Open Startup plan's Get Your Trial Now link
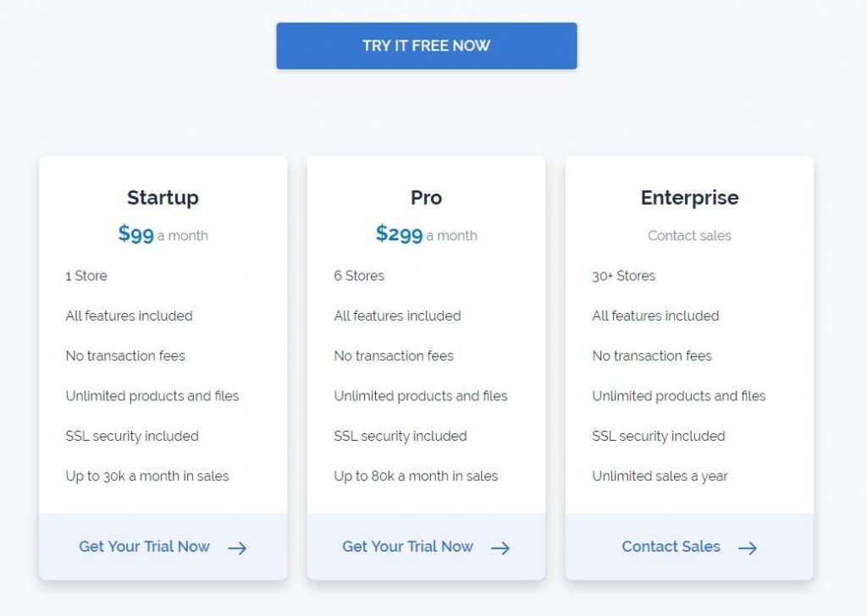The height and width of the screenshot is (616, 867). [x=144, y=547]
